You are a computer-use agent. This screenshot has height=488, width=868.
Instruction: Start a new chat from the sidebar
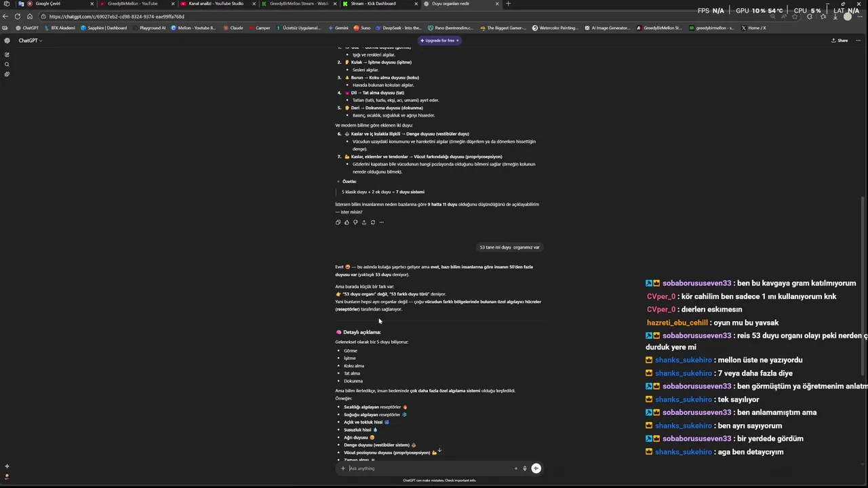(7, 55)
